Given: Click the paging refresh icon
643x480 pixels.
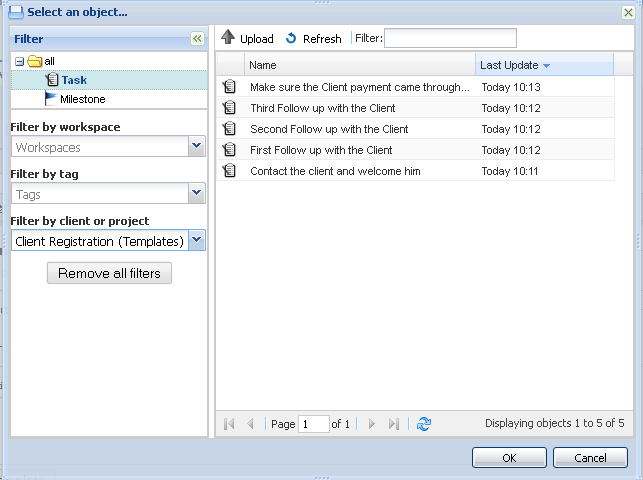Looking at the screenshot, I should (424, 424).
